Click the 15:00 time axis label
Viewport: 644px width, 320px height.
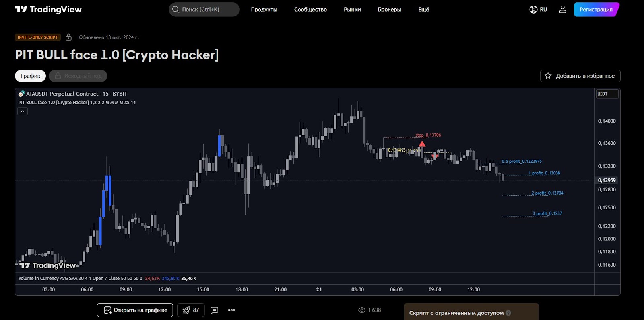pyautogui.click(x=203, y=289)
